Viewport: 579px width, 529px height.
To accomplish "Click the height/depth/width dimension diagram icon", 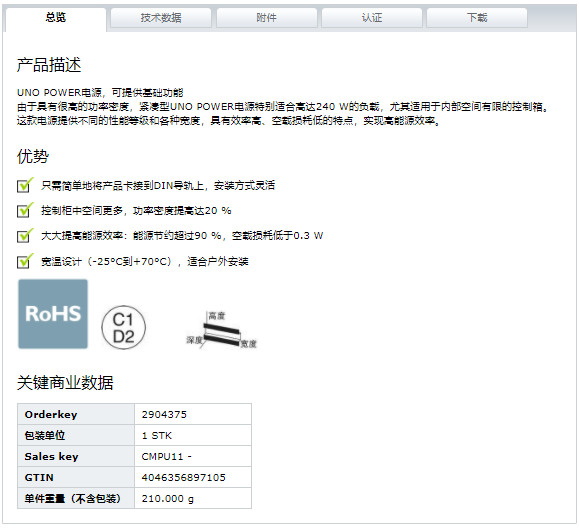I will tap(222, 330).
